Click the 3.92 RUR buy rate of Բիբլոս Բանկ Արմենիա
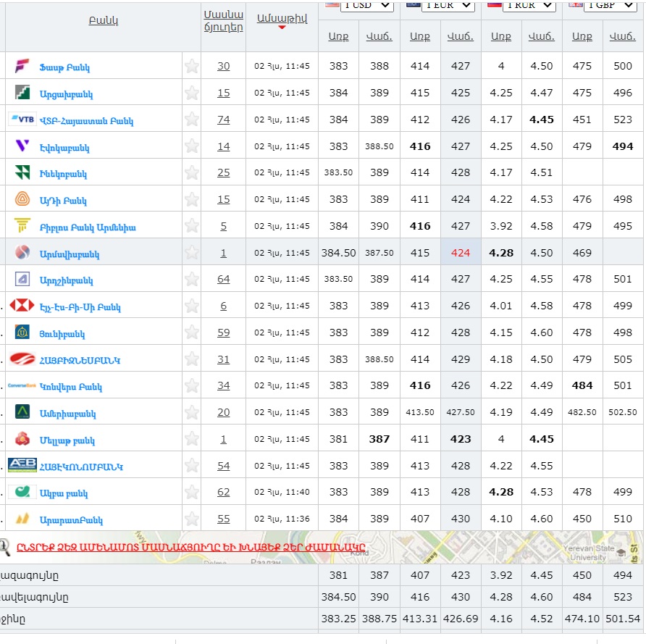This screenshot has width=646, height=644. (501, 226)
